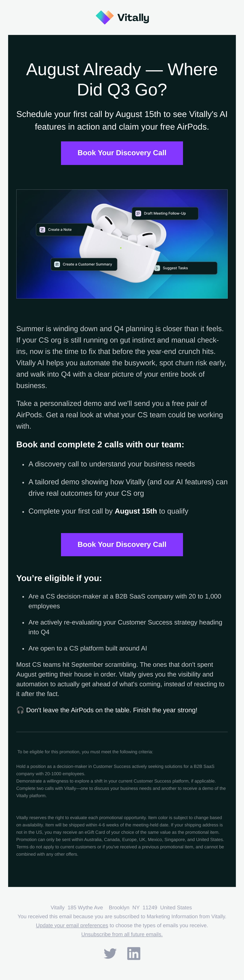Click the August Already headline text

click(x=122, y=79)
